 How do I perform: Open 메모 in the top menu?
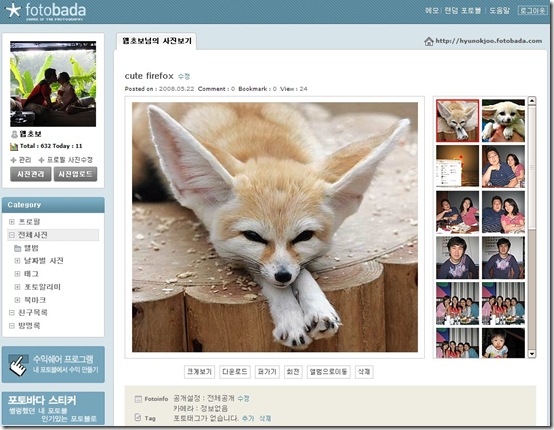[x=432, y=11]
